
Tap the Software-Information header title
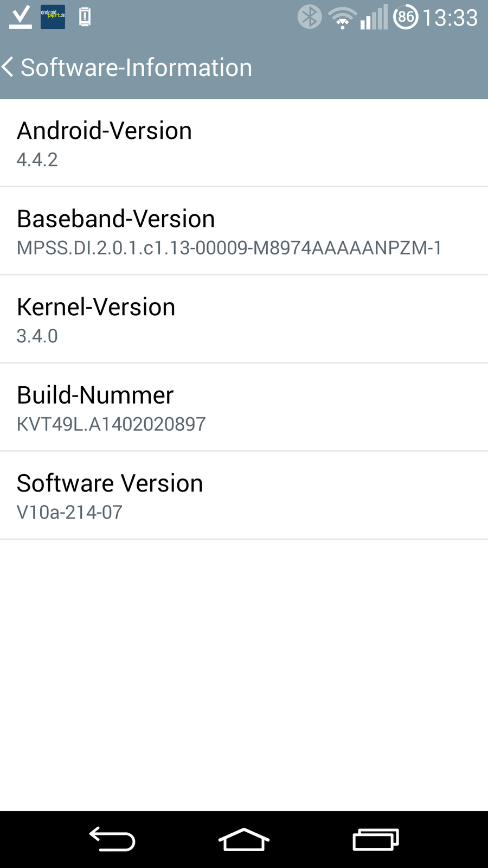point(136,68)
